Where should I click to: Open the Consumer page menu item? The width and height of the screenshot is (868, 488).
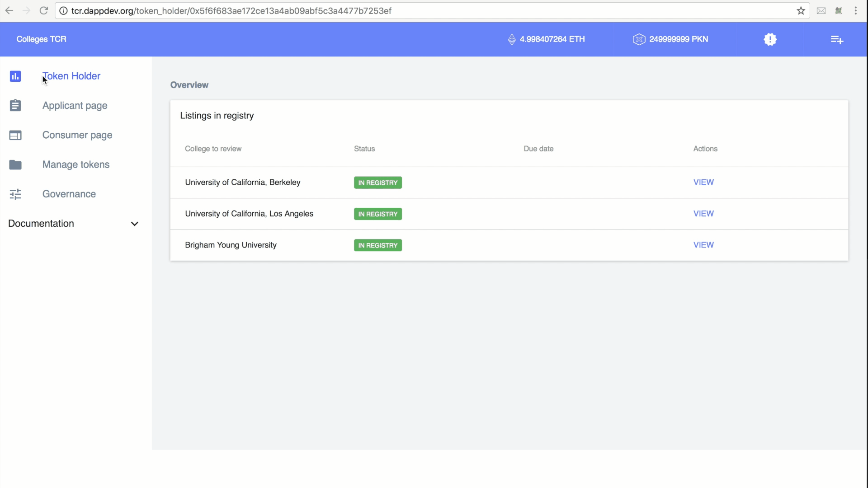pos(77,135)
